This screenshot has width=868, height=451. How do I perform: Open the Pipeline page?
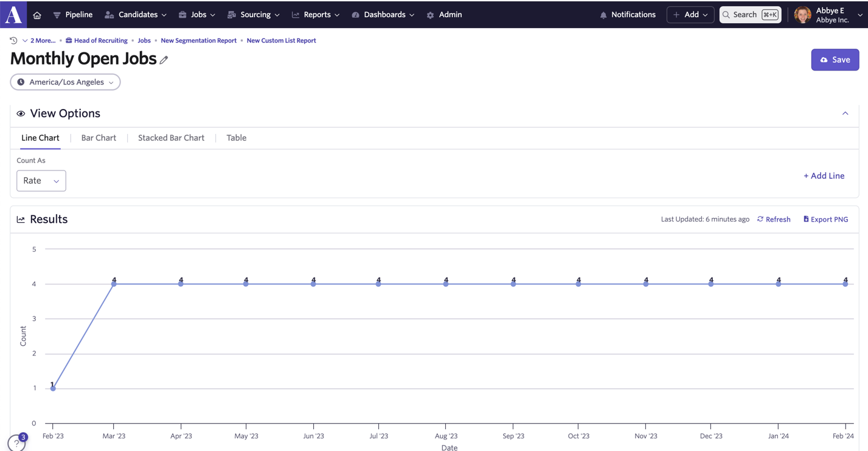point(73,15)
